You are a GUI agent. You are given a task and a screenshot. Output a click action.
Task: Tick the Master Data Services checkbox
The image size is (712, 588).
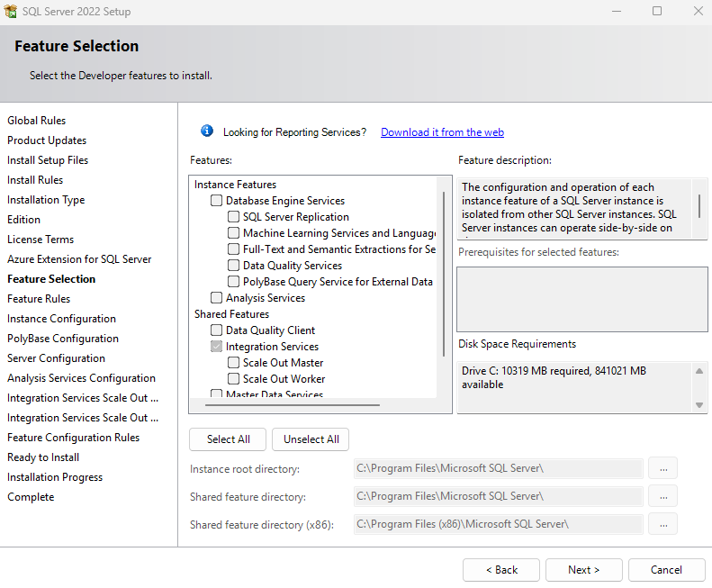217,394
